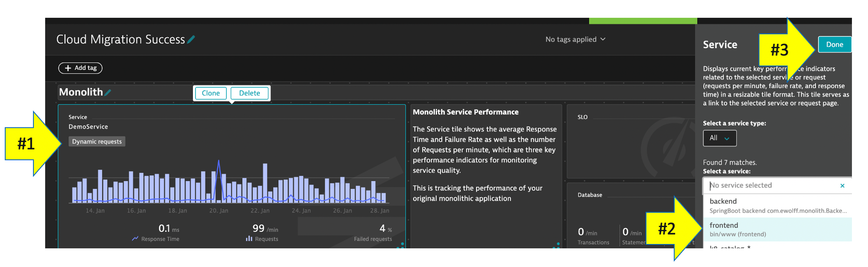Click the Requests bar chart icon
868x267 pixels.
coord(249,239)
